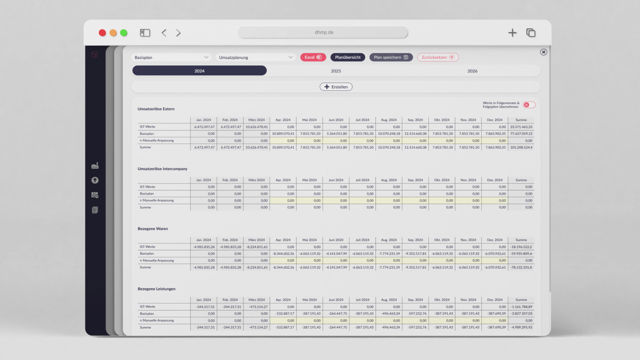
Task: Click the Plan speichern button
Action: point(391,58)
